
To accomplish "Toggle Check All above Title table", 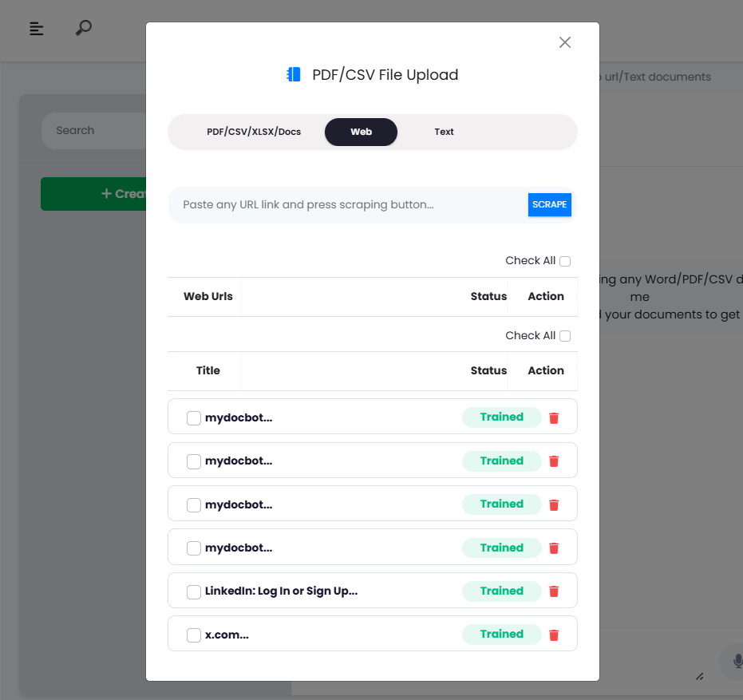I will pyautogui.click(x=565, y=336).
